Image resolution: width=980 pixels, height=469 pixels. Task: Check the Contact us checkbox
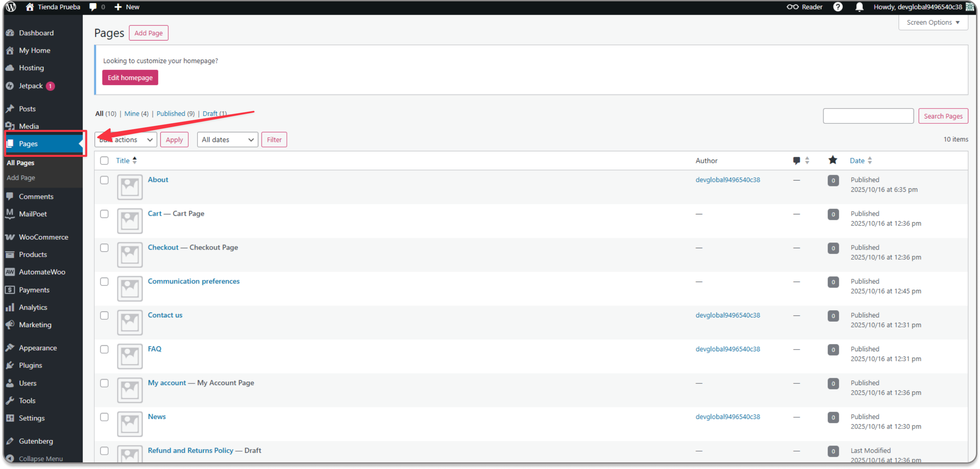pyautogui.click(x=104, y=315)
